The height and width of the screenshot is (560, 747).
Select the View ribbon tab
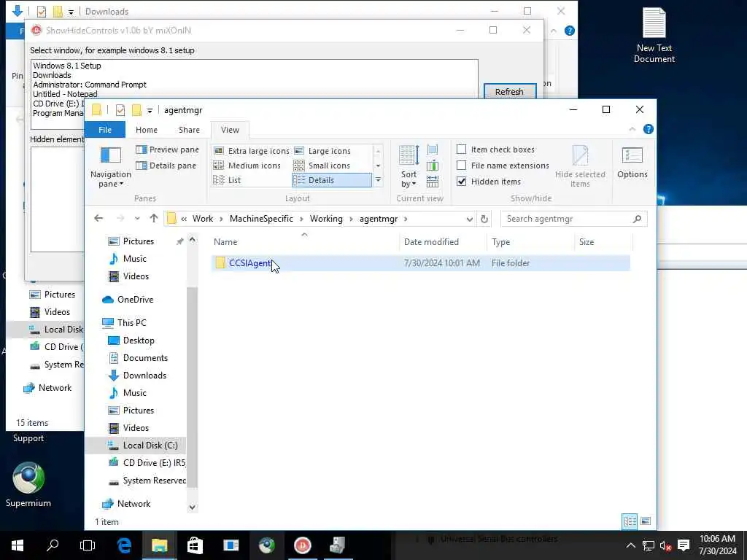[x=230, y=130]
